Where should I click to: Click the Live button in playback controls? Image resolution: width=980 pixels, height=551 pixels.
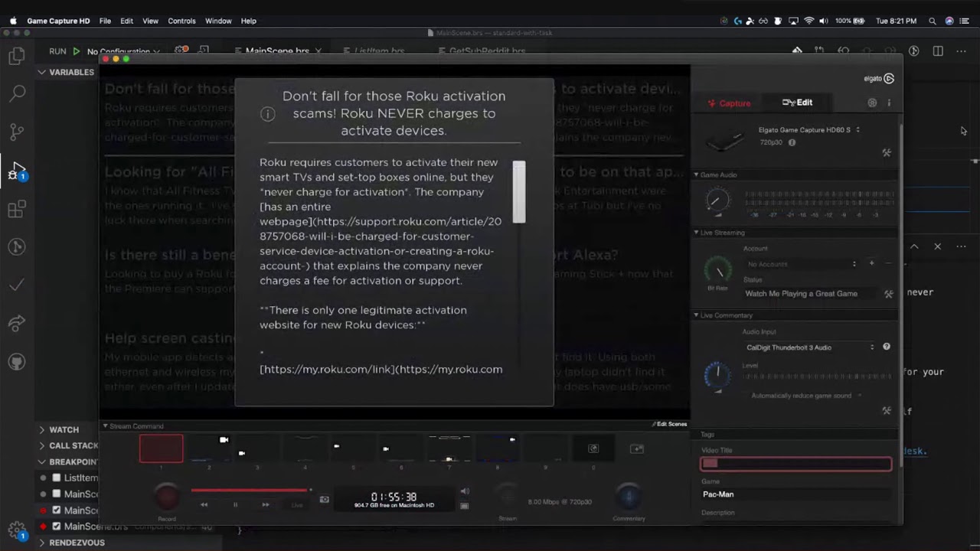[x=297, y=504]
